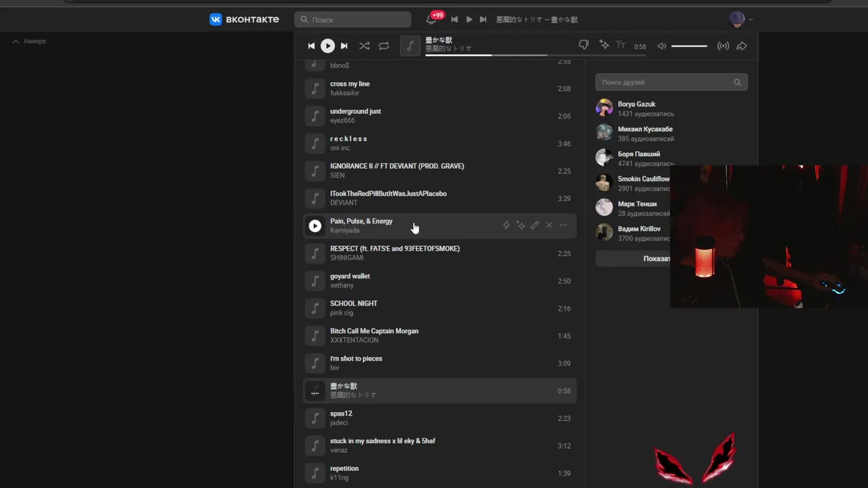Play the track Pain, Pulse, & Energy
Screen dimensions: 868x488
point(315,226)
